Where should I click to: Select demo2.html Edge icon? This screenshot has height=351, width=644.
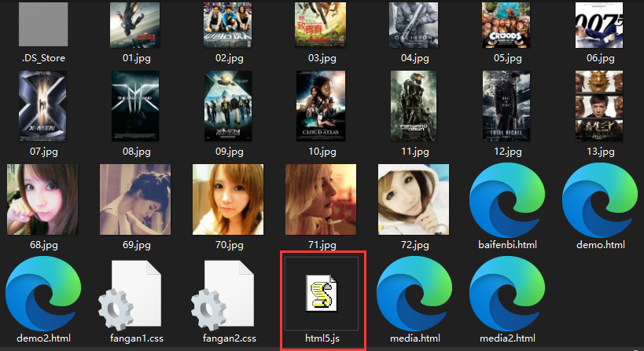click(x=43, y=294)
